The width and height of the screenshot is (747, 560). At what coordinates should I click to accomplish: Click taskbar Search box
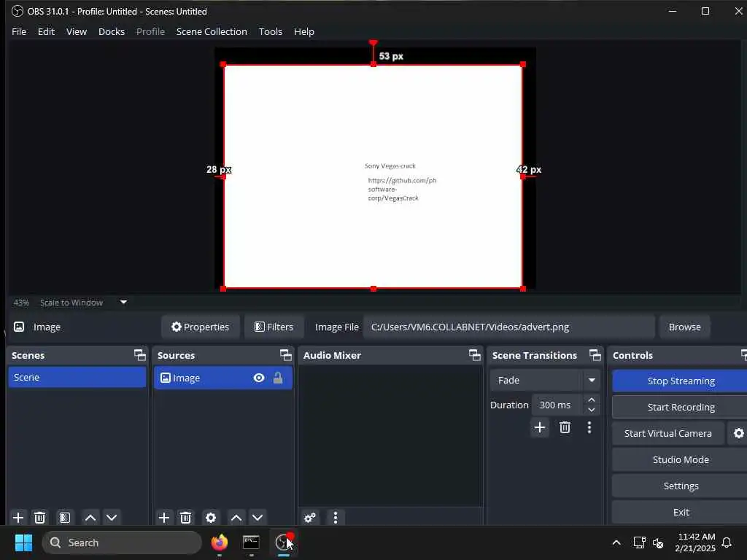(x=122, y=542)
